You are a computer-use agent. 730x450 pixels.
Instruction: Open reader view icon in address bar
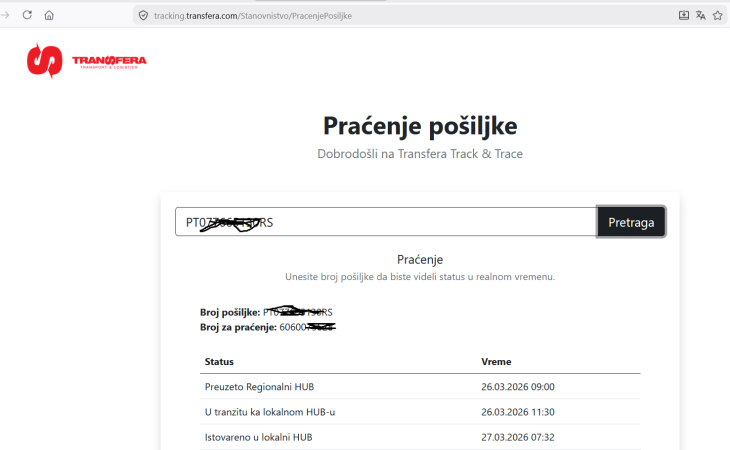(x=684, y=15)
